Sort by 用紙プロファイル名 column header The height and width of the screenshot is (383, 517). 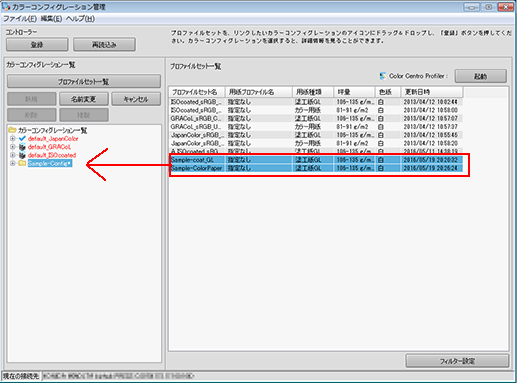259,92
